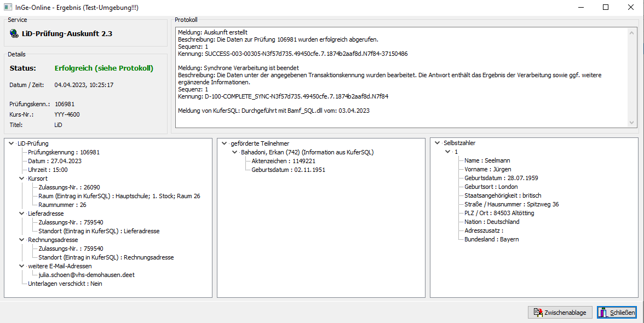Select the Prüfungskennung : 106981 tree row

tap(64, 152)
